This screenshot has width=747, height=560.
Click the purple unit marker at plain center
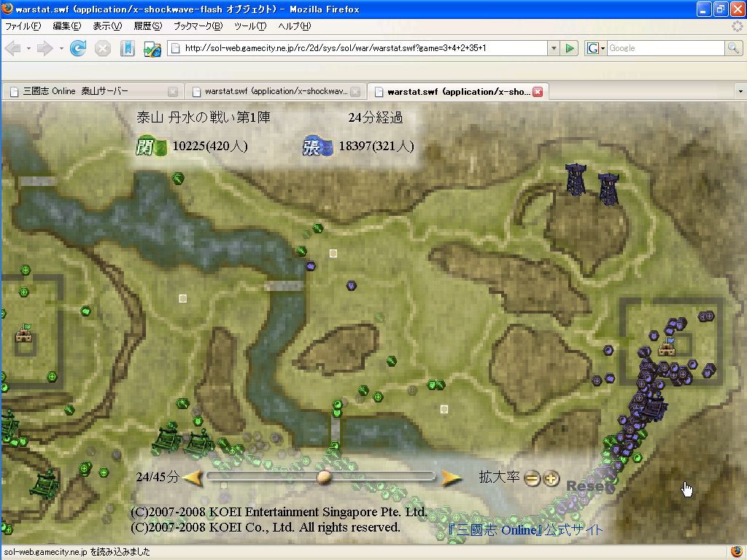coord(352,285)
